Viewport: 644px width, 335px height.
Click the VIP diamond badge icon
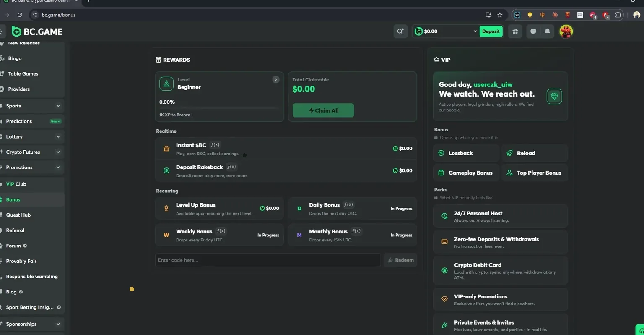pos(554,97)
